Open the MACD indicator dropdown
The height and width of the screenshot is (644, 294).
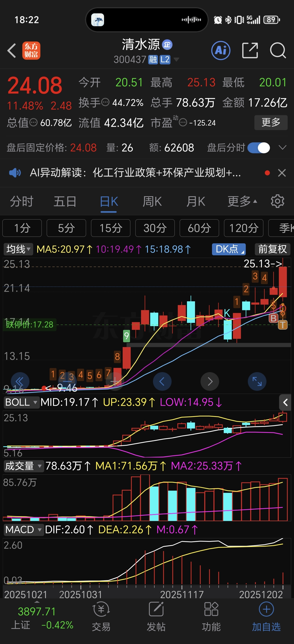[x=24, y=529]
